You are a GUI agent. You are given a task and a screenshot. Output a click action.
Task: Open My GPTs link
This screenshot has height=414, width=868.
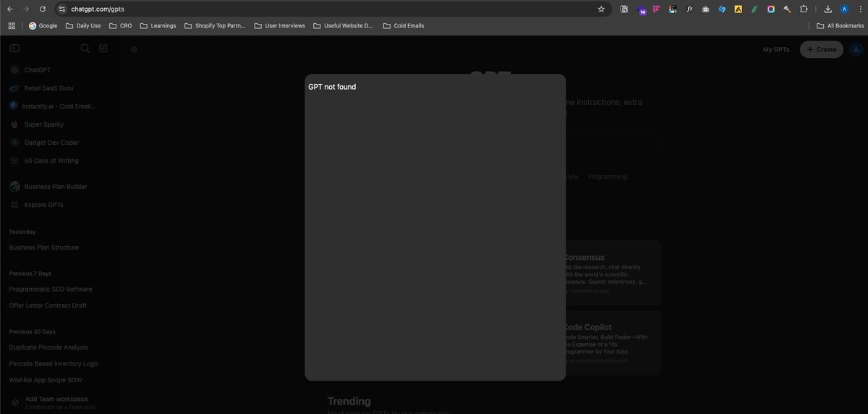[778, 50]
